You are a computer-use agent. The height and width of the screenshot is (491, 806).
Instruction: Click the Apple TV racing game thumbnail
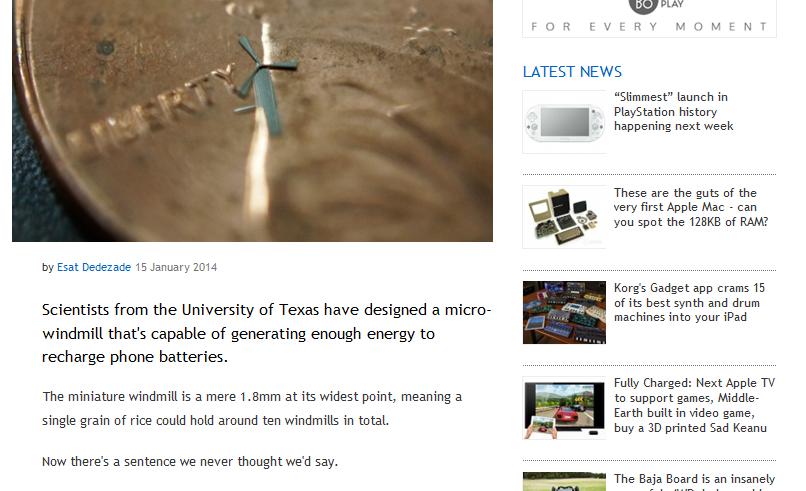point(564,408)
